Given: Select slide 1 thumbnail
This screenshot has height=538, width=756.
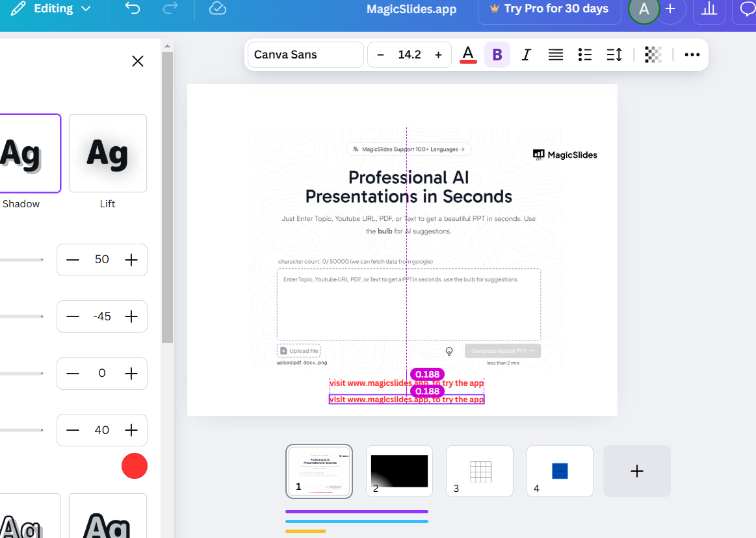Looking at the screenshot, I should (319, 472).
